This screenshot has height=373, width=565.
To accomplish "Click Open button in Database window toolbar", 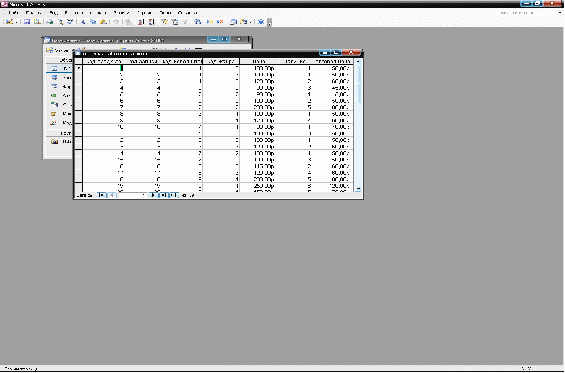I will pos(58,50).
